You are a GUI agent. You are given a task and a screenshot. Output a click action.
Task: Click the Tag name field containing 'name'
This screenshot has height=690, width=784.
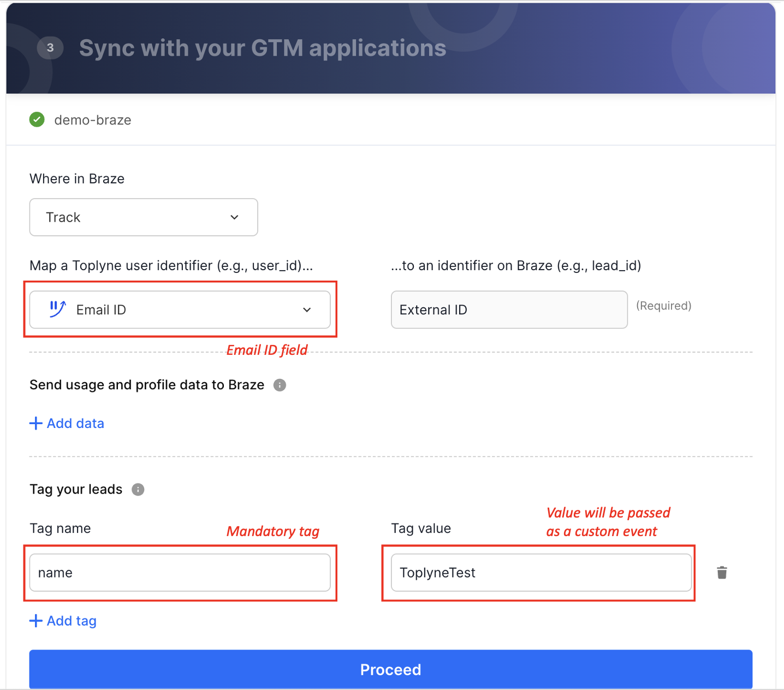[180, 573]
